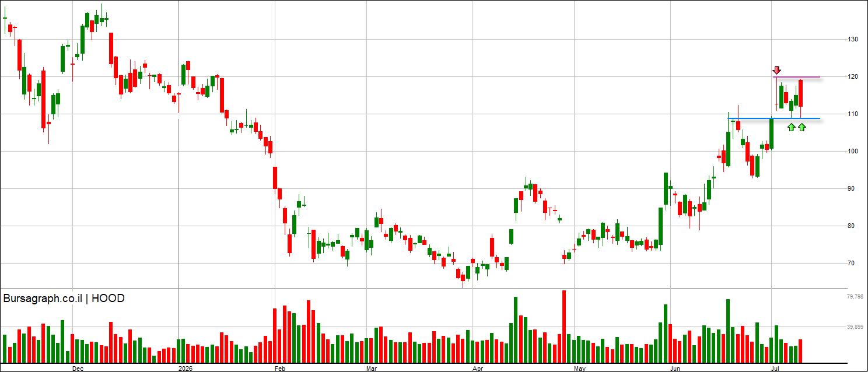Select the blue support line near 109
The width and height of the screenshot is (868, 372).
pyautogui.click(x=774, y=118)
